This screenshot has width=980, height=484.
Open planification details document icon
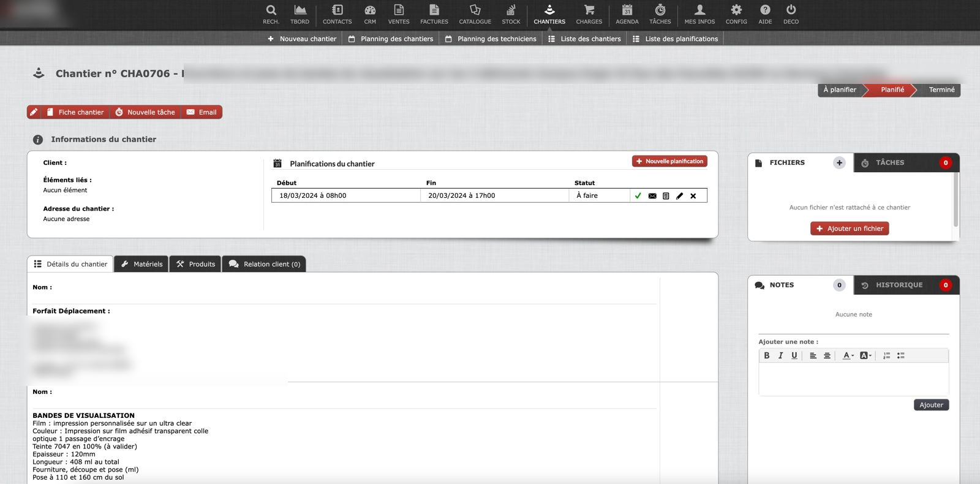[666, 196]
